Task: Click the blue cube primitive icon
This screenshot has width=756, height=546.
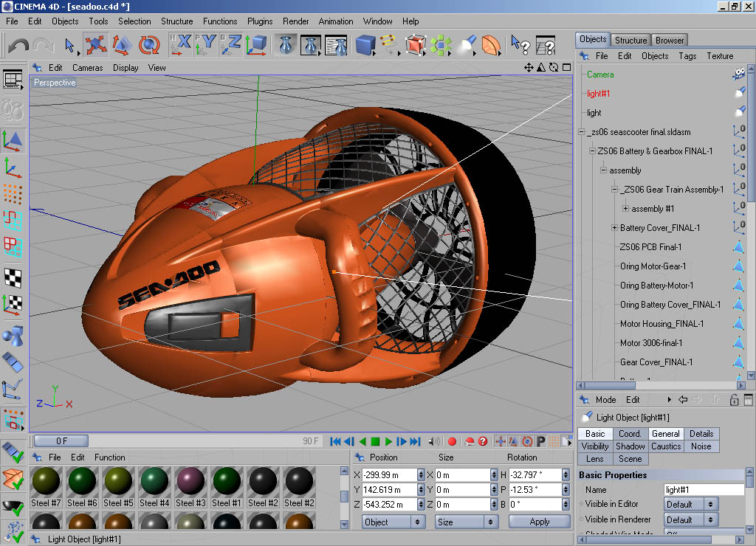Action: [364, 46]
